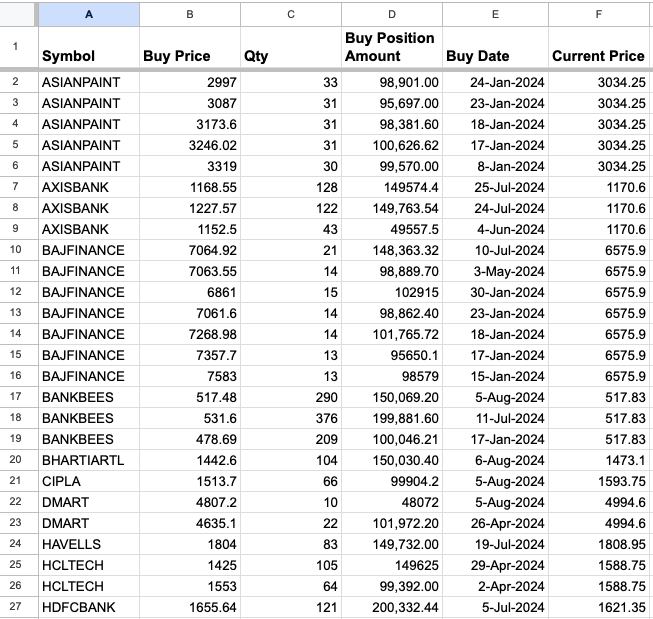This screenshot has height=619, width=653.
Task: Click the Symbol header cell
Action: [89, 47]
